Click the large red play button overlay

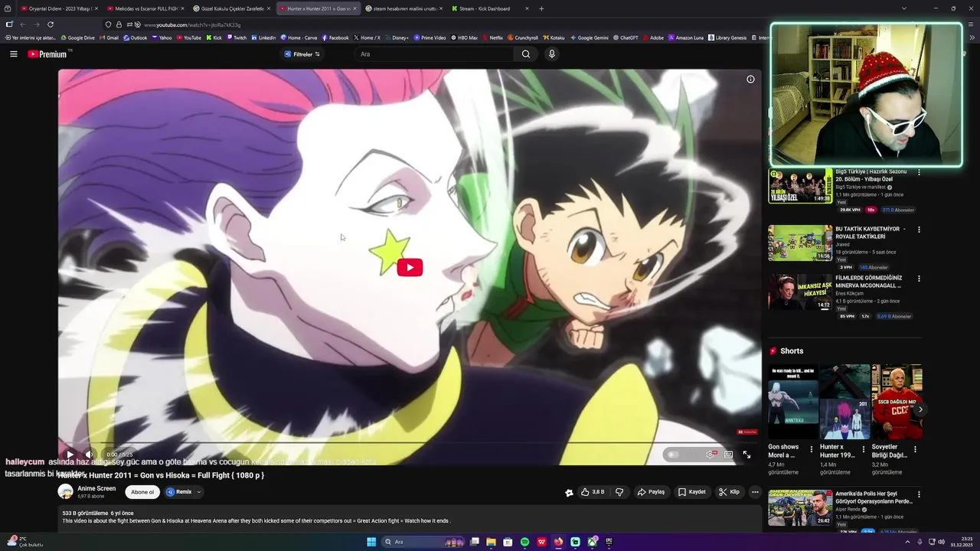(410, 267)
